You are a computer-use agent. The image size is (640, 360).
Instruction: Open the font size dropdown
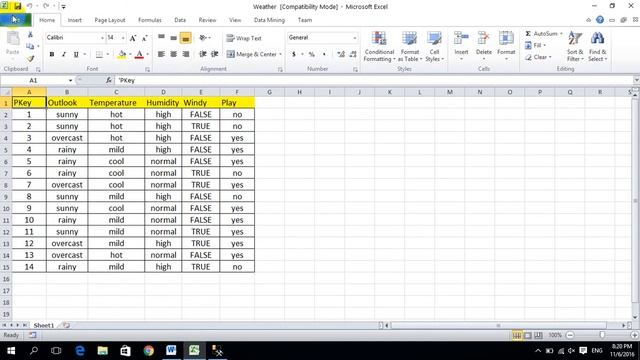pos(123,38)
